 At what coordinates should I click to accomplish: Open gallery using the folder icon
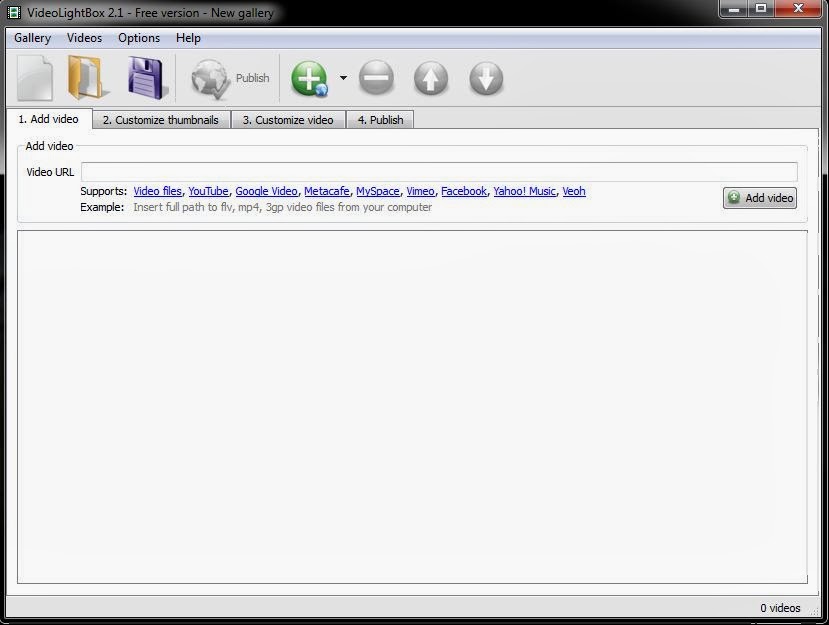(87, 78)
